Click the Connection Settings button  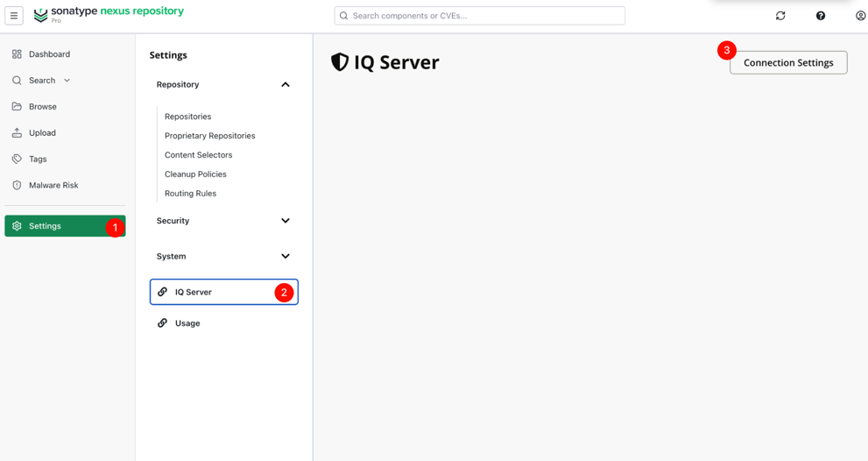point(788,62)
